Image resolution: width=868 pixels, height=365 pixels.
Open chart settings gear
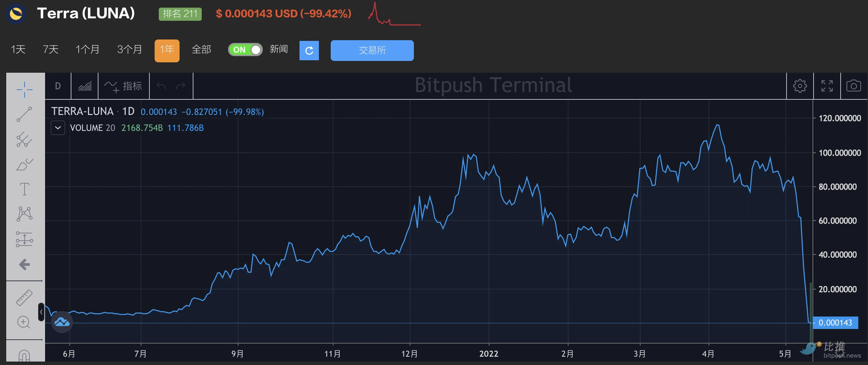(x=800, y=86)
